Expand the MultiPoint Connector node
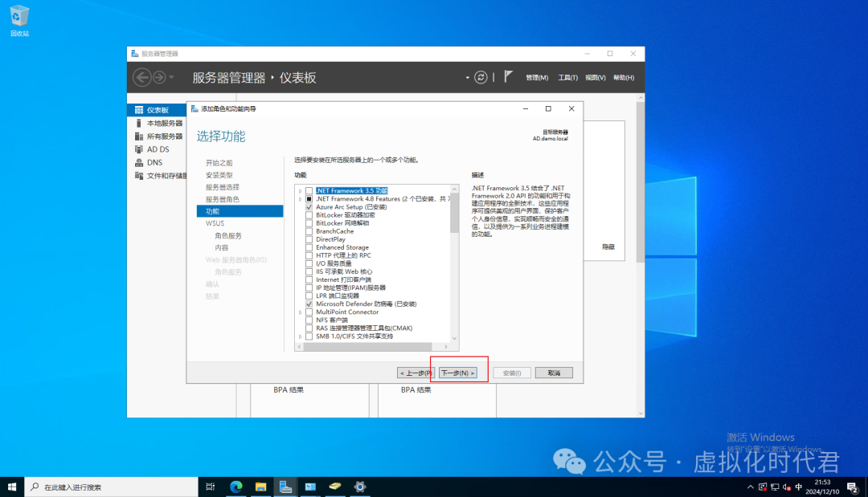 300,312
